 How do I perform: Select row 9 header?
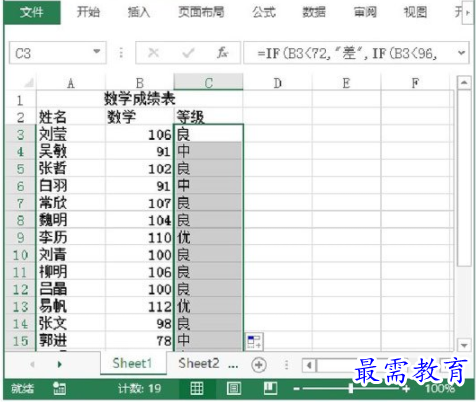tap(20, 237)
